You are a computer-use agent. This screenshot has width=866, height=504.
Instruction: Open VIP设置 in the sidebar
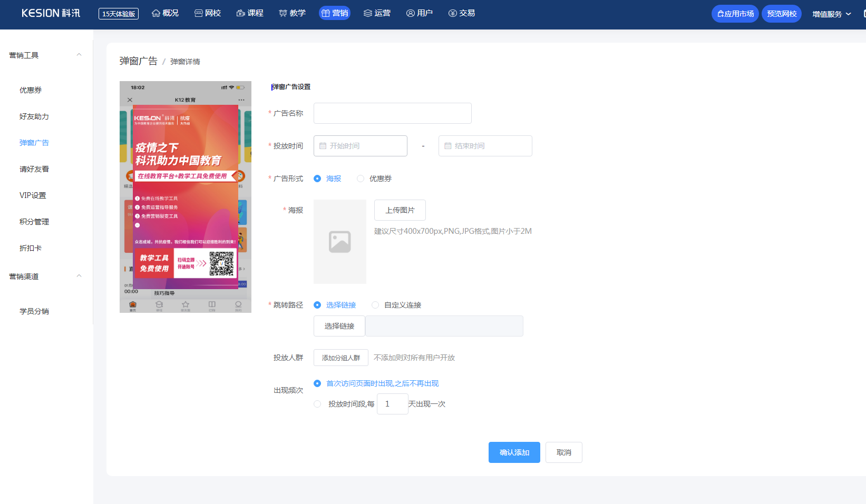pos(33,195)
